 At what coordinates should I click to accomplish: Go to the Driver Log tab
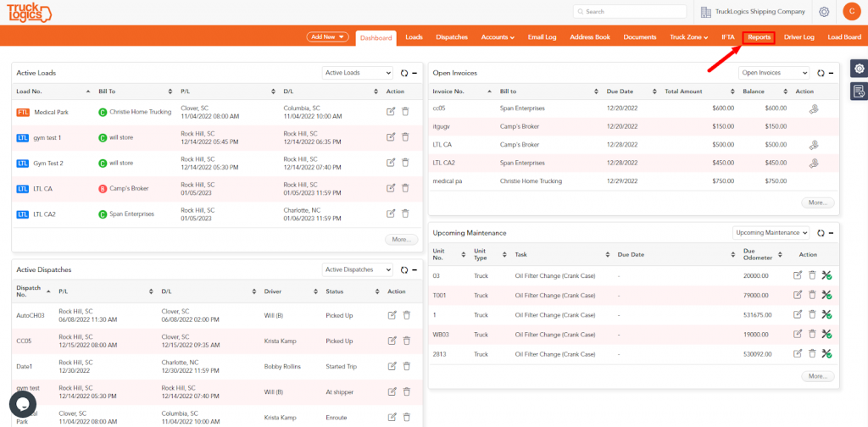(799, 37)
